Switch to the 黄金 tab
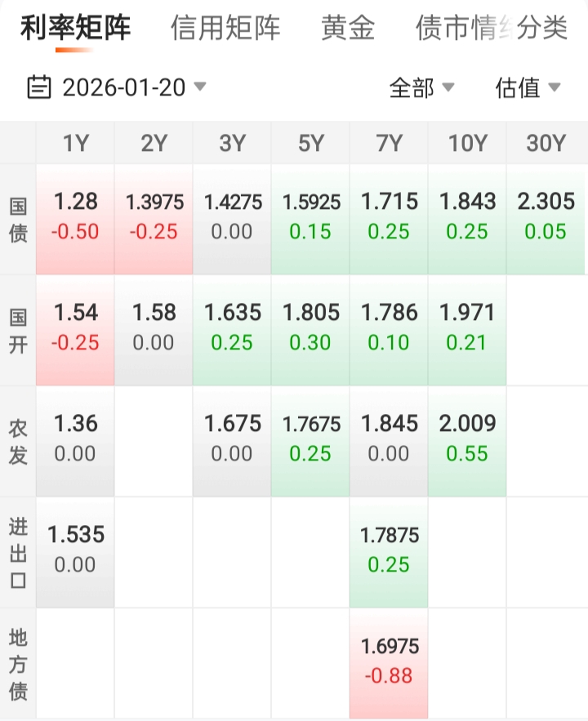Screen dimensions: 588x721 coord(348,29)
